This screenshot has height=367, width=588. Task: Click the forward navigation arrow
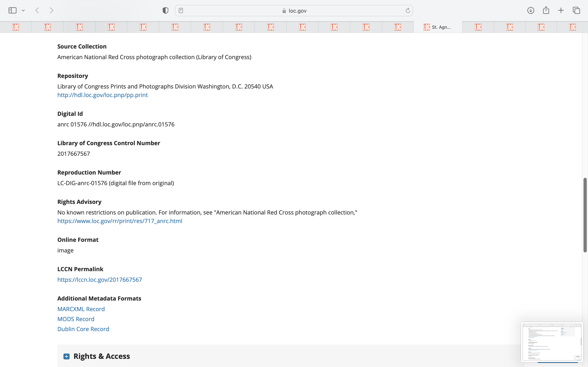pyautogui.click(x=51, y=10)
